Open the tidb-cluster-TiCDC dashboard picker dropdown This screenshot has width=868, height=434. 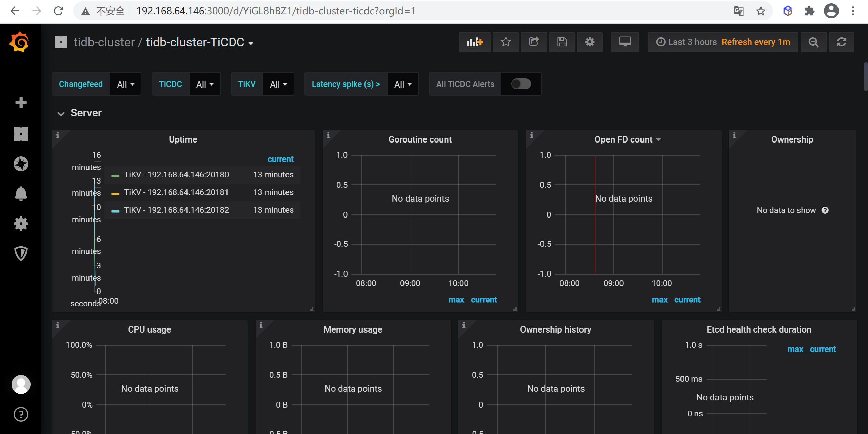coord(200,42)
